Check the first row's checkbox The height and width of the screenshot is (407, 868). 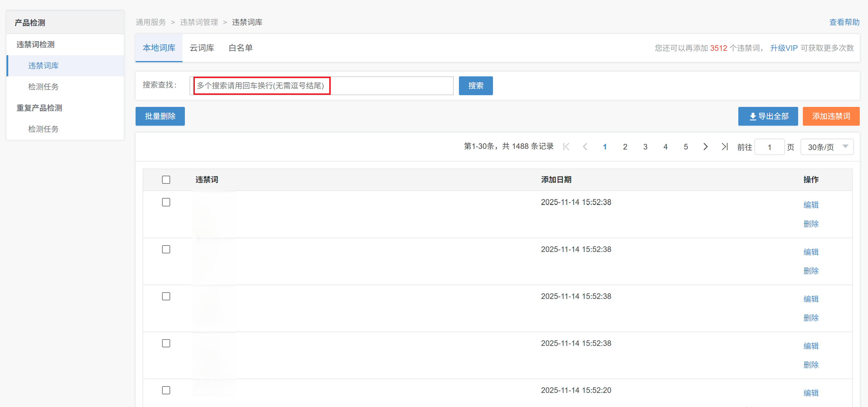tap(166, 202)
